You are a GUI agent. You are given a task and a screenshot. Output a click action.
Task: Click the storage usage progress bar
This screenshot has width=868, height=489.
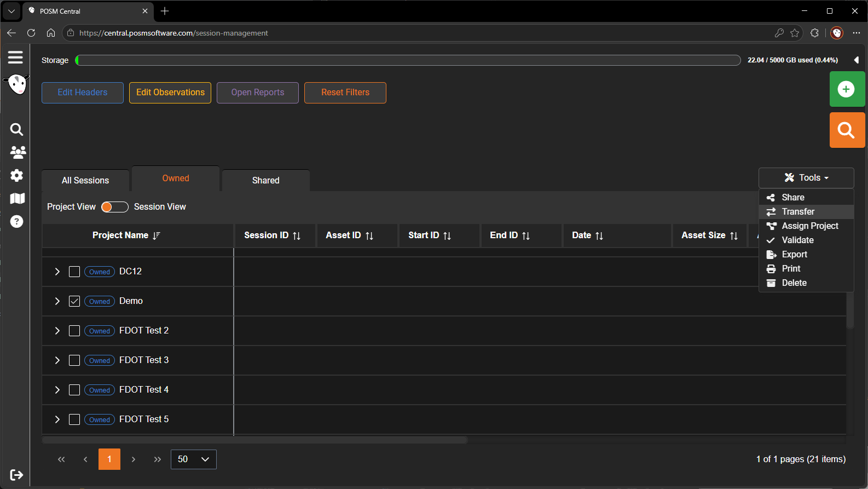click(408, 60)
